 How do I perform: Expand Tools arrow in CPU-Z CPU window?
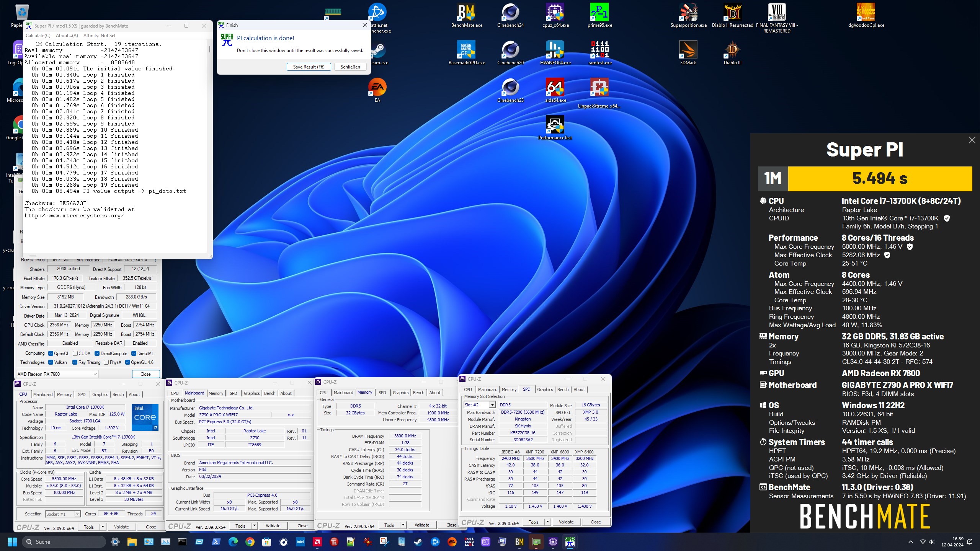pos(103,527)
